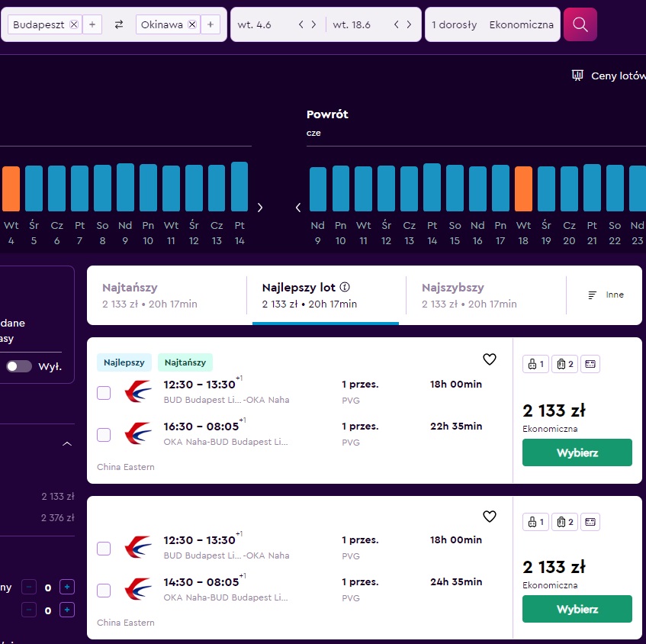Favorite the first China Eastern flight with the heart

click(x=489, y=359)
